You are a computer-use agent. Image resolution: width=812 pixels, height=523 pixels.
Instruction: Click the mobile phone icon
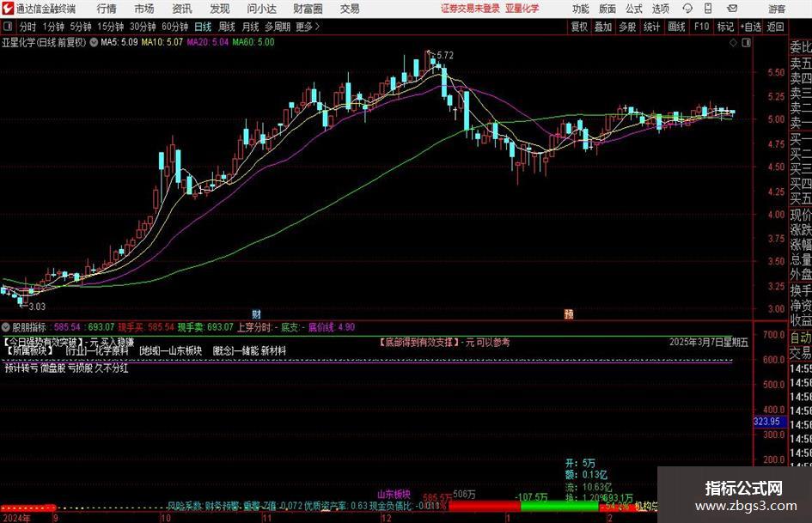pos(708,9)
